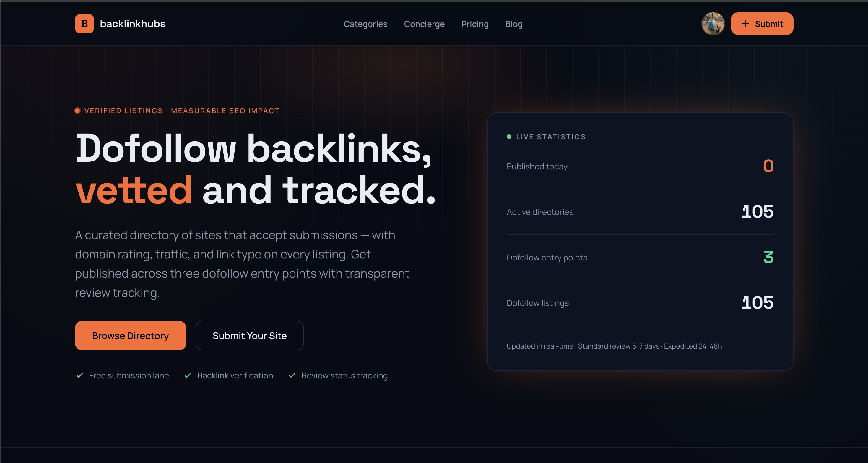Screen dimensions: 868x463
Task: Click checkmark beside Free submission lane
Action: coord(80,375)
